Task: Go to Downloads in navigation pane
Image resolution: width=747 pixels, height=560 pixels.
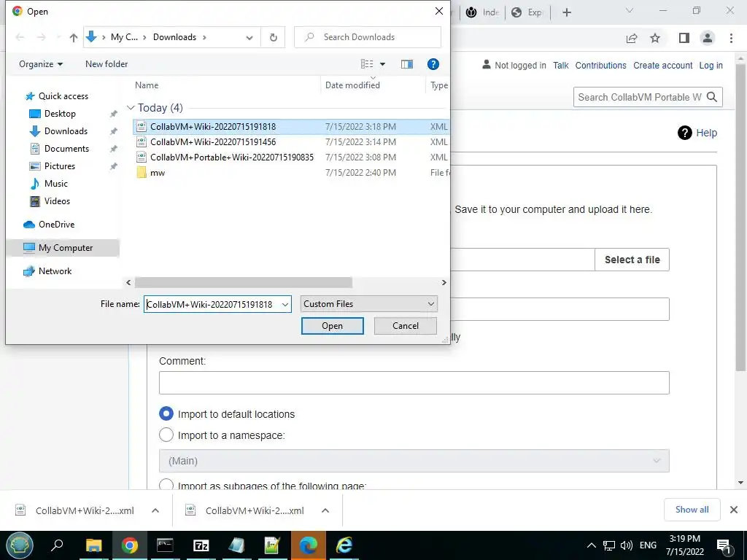Action: click(66, 131)
